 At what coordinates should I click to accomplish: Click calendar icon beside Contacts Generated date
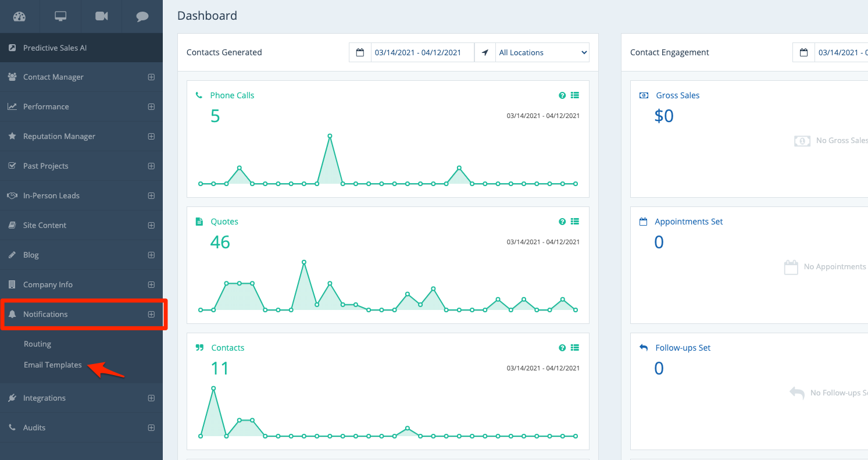[360, 52]
